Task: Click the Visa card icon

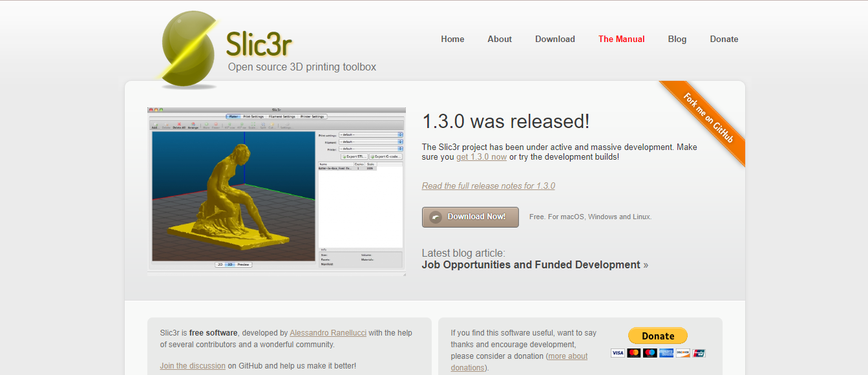Action: (x=617, y=353)
